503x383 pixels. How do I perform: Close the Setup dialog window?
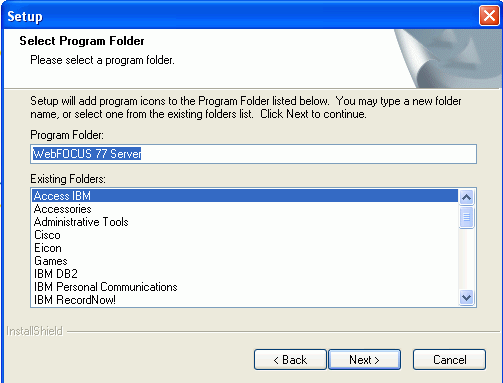489,15
